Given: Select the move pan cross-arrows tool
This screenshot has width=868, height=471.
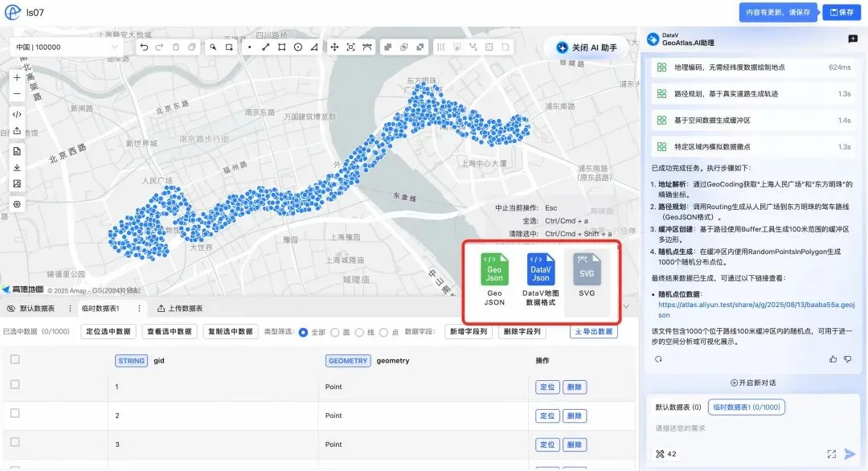Looking at the screenshot, I should point(334,47).
